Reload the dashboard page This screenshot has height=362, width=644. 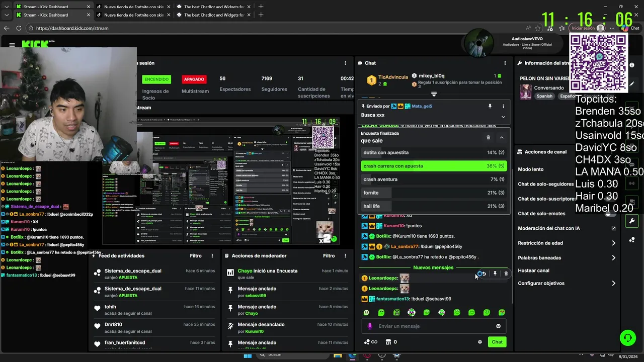click(x=19, y=28)
